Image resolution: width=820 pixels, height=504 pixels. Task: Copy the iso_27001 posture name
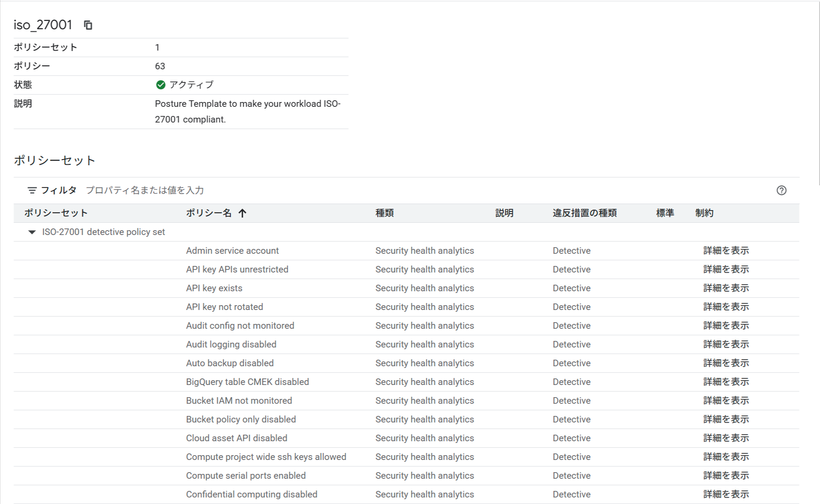coord(88,25)
